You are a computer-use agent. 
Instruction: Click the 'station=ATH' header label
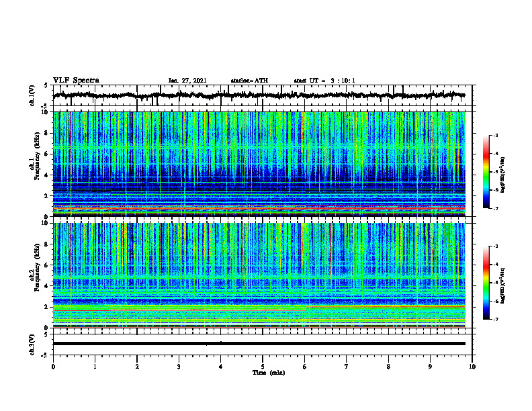[x=249, y=81]
